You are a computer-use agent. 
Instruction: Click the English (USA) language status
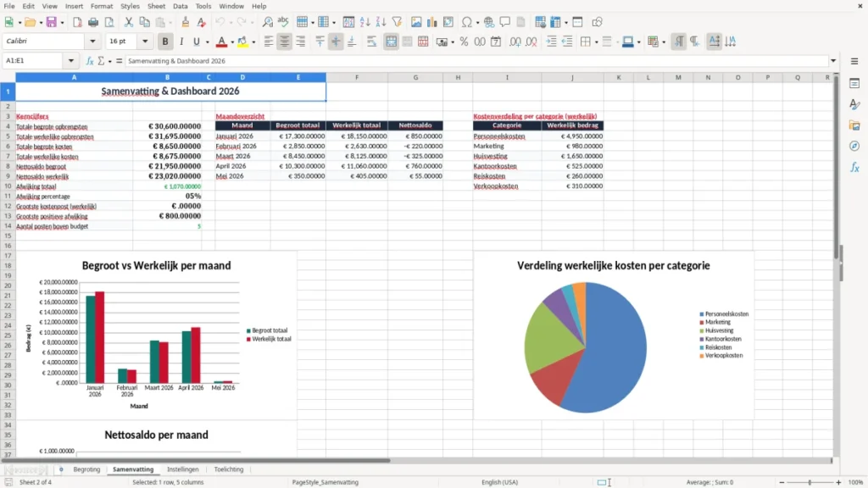tap(499, 482)
